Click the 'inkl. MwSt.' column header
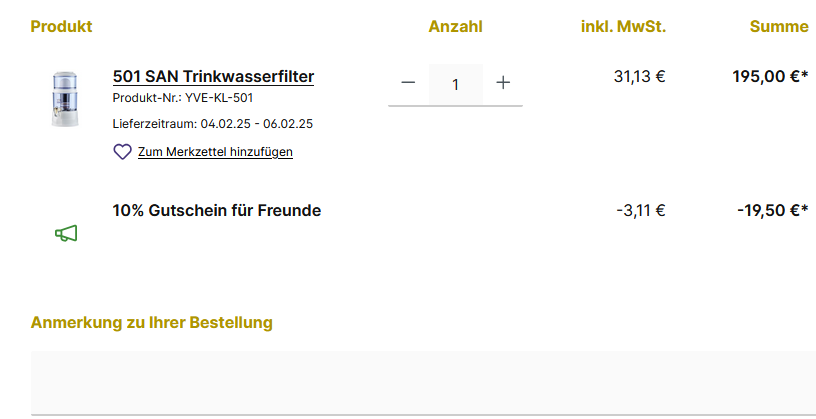Image resolution: width=816 pixels, height=419 pixels. click(x=623, y=26)
